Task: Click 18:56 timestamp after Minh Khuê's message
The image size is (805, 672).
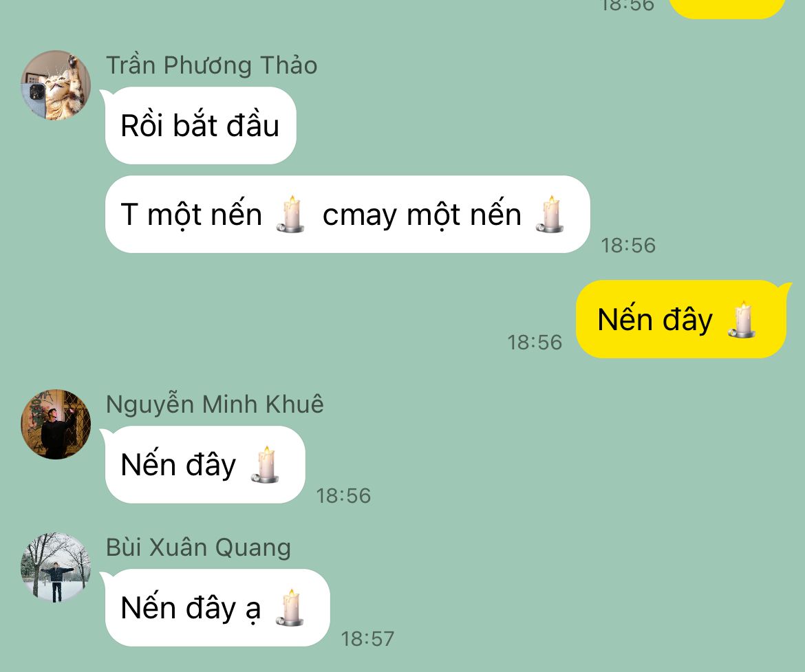Action: (343, 495)
